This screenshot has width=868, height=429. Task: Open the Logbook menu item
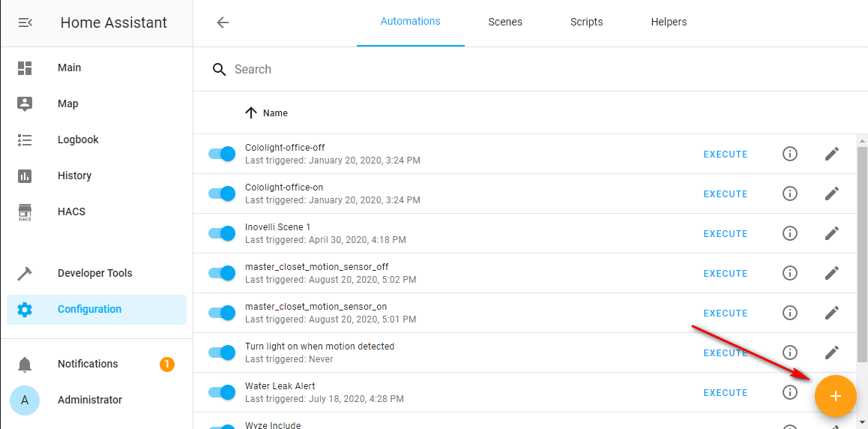click(97, 140)
